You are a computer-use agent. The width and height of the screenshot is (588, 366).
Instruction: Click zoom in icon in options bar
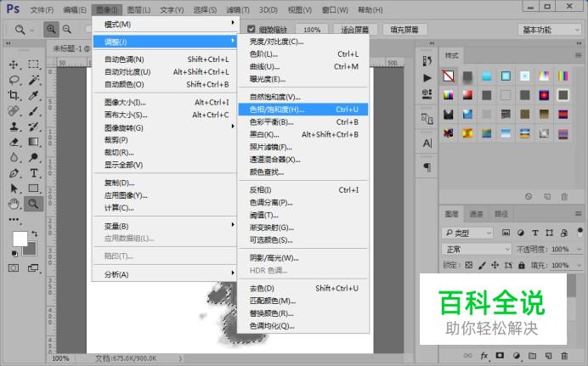[51, 29]
